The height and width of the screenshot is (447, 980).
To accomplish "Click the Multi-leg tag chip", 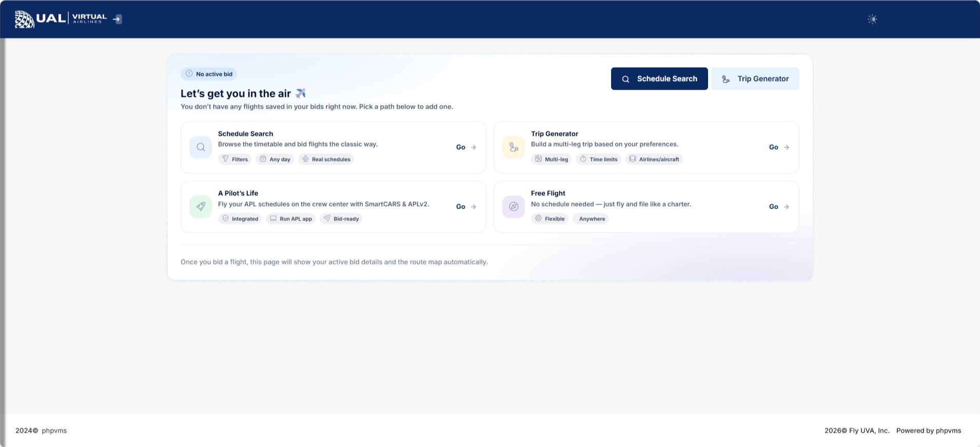I will coord(552,159).
